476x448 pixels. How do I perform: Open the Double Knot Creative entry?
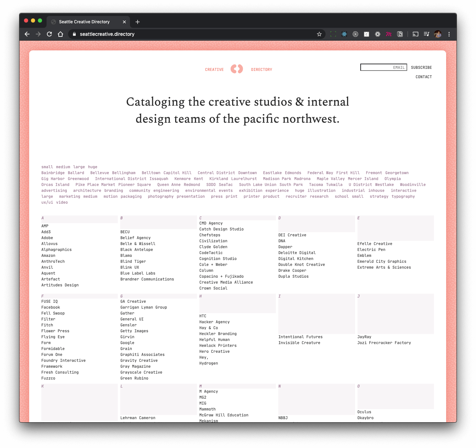(302, 264)
